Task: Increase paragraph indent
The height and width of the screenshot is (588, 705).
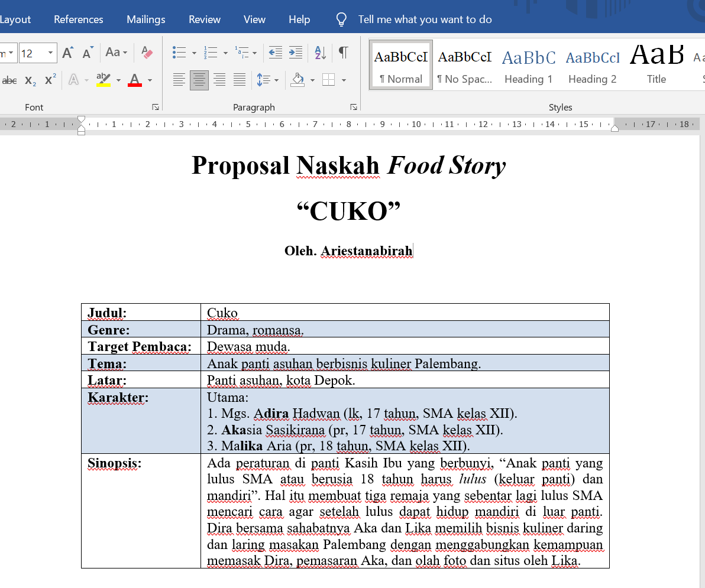Action: point(295,53)
